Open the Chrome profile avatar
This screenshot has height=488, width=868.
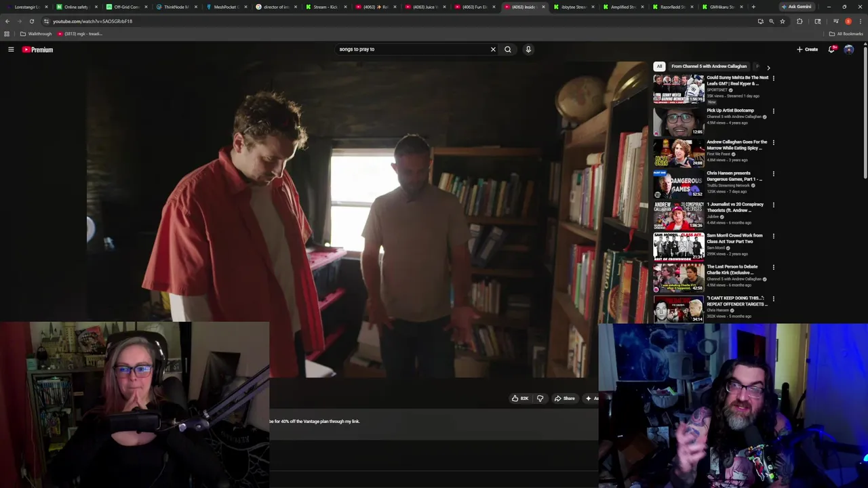pyautogui.click(x=848, y=21)
